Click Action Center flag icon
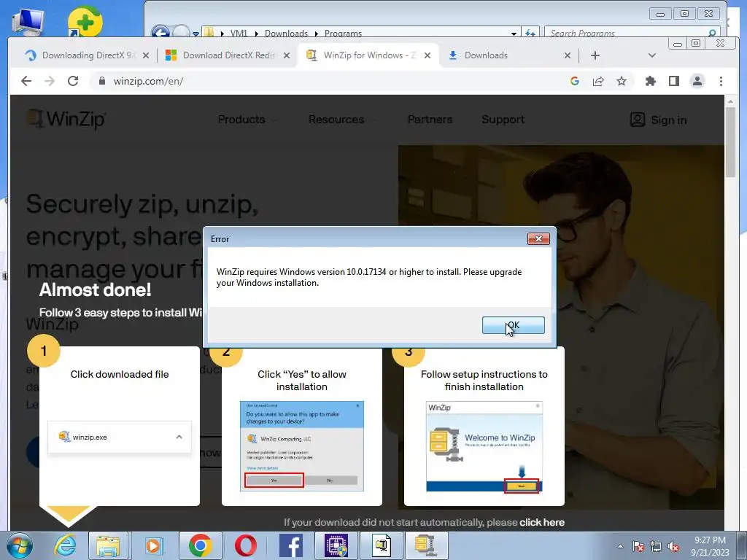 pyautogui.click(x=638, y=546)
